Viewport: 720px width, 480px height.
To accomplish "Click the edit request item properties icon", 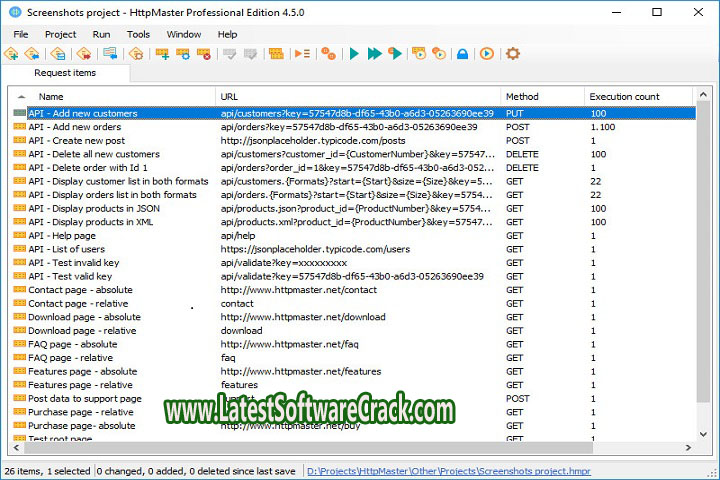I will [183, 54].
